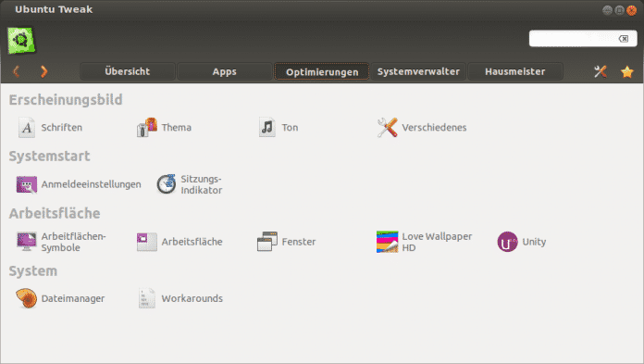
Task: Click the Sitzungs-Indikator label text
Action: 202,184
